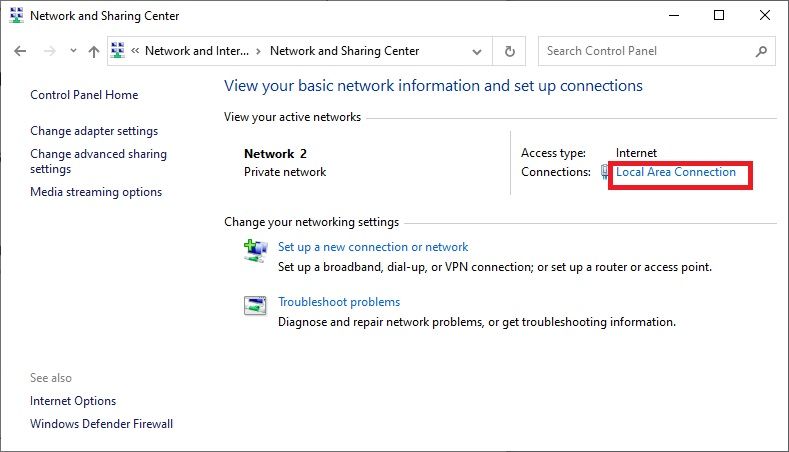
Task: Open Network and Inter... breadcrumb
Action: click(197, 51)
